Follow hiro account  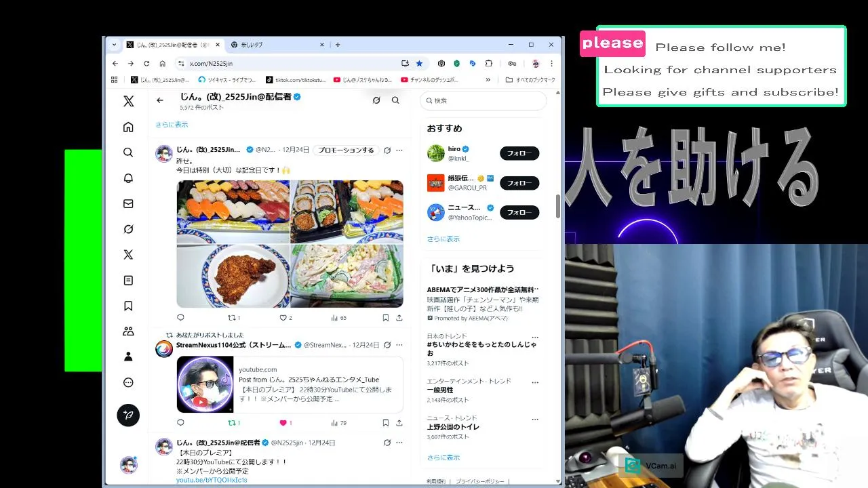click(519, 153)
